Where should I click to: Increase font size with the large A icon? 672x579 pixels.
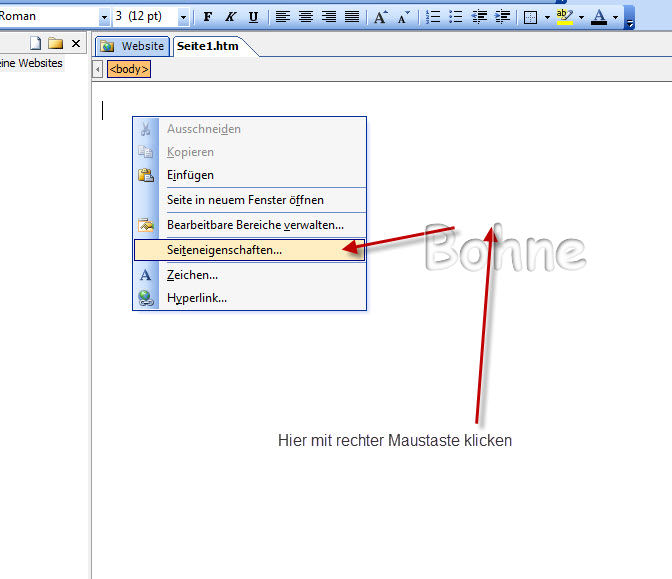point(380,17)
